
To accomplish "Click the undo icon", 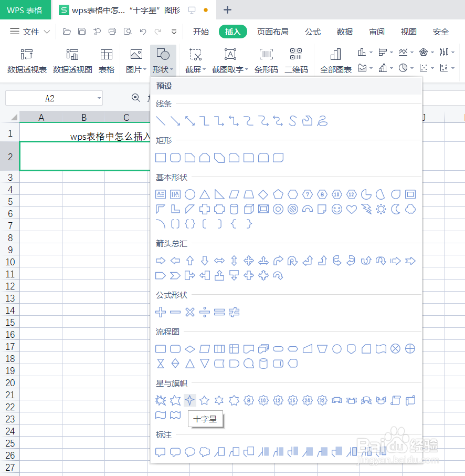I will [x=143, y=32].
